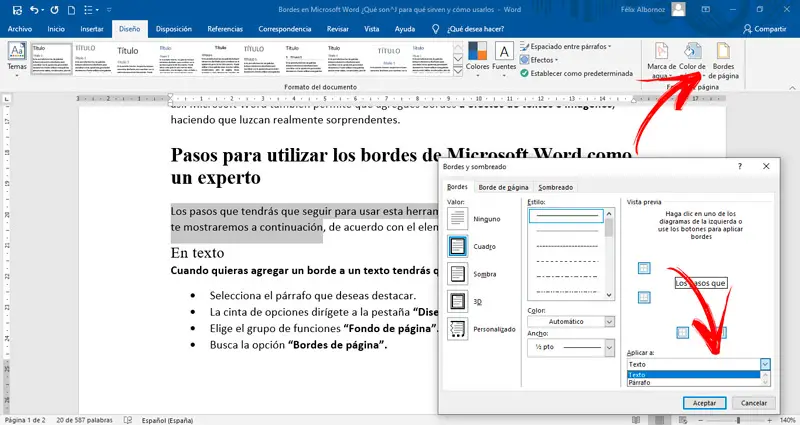This screenshot has height=425, width=800.
Task: Click the Aceptar button
Action: [x=704, y=403]
